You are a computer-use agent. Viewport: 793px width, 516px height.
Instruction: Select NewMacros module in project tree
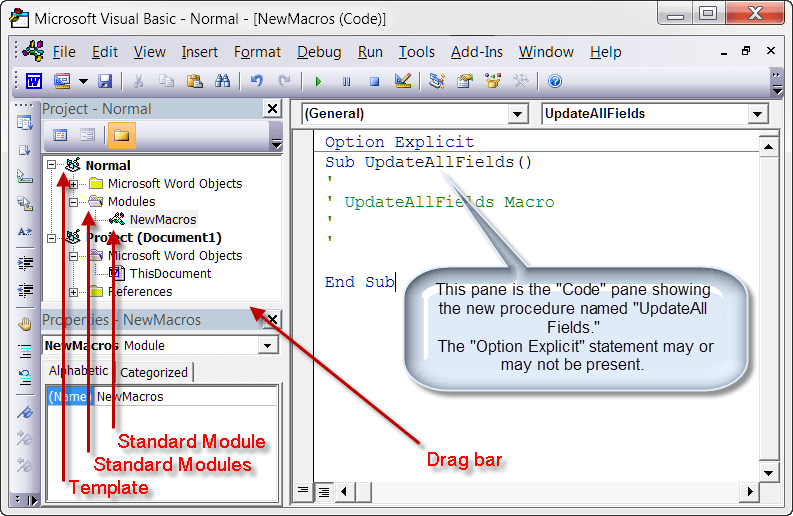pyautogui.click(x=162, y=219)
